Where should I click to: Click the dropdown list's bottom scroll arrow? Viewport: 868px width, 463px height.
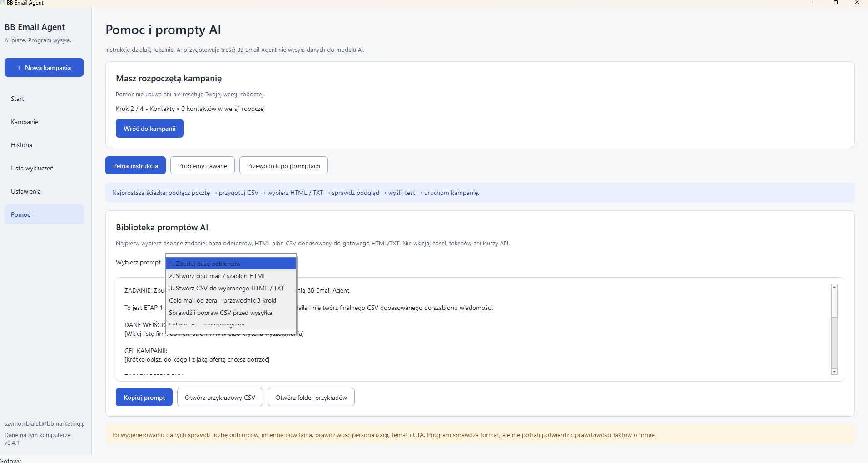231,327
